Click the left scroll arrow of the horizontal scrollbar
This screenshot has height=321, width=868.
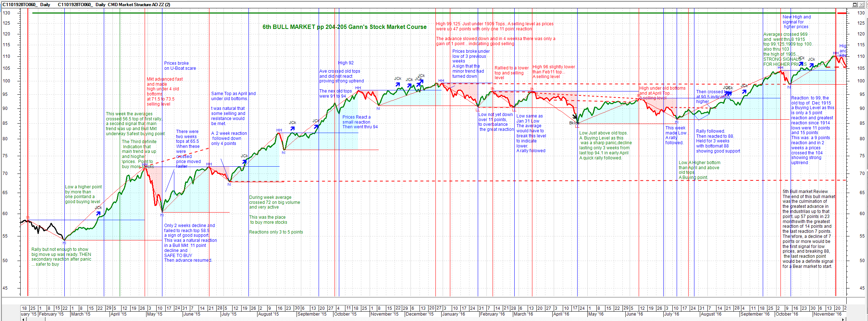point(23,319)
